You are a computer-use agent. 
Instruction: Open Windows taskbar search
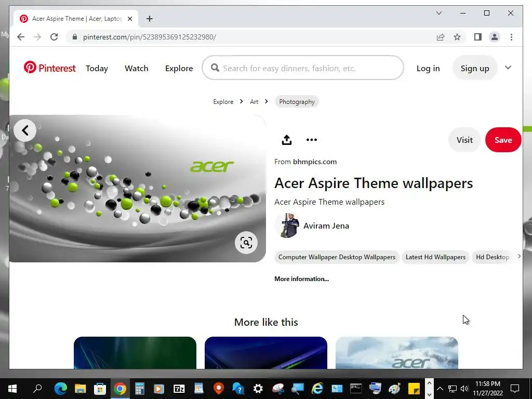click(37, 388)
